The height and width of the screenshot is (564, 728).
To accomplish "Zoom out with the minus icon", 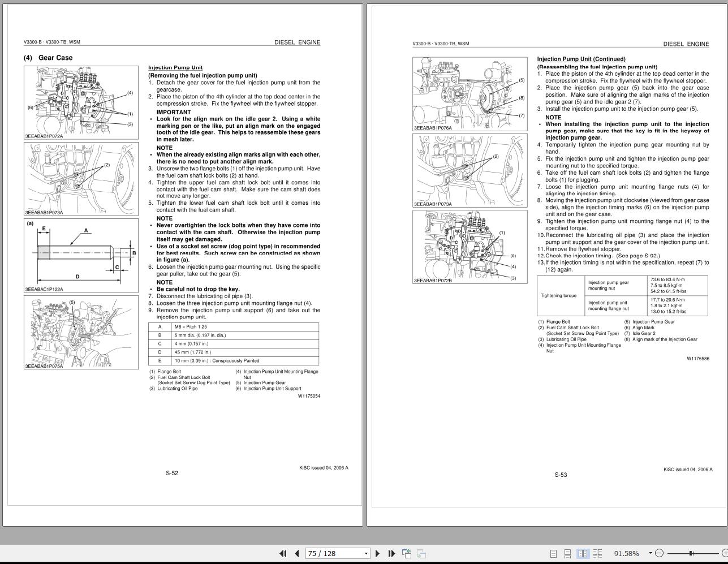I will (x=659, y=553).
